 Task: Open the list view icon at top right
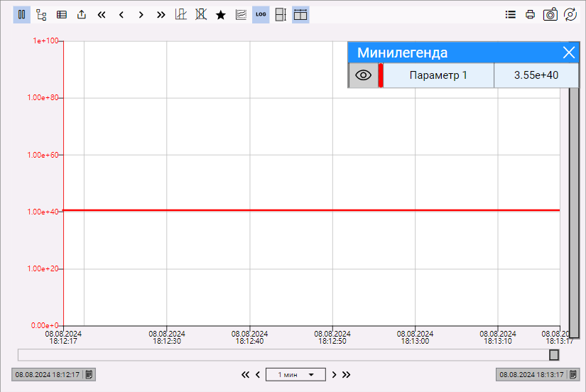click(510, 14)
